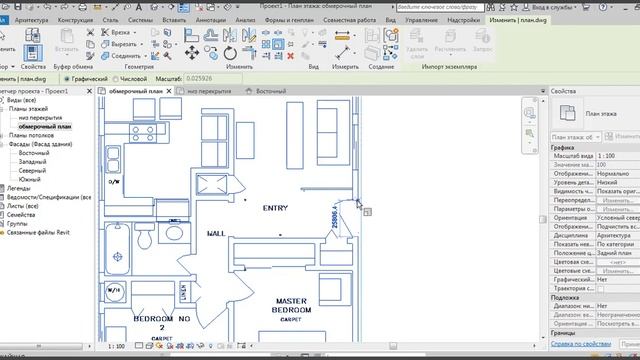
Task: Click the keyword search field in title bar
Action: (440, 7)
